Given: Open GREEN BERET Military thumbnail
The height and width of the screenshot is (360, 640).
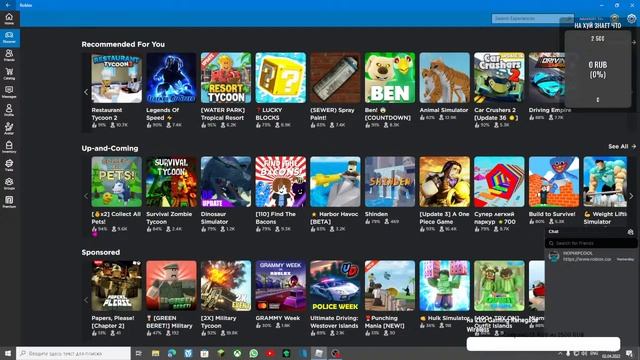Looking at the screenshot, I should 171,286.
